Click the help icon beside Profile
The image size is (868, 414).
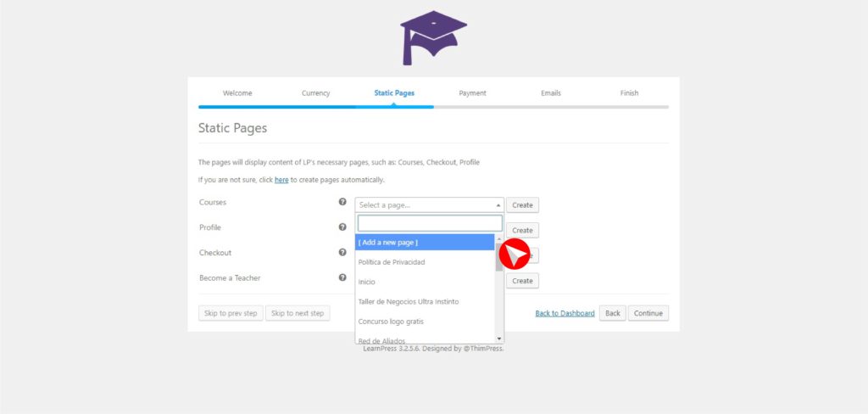point(342,227)
